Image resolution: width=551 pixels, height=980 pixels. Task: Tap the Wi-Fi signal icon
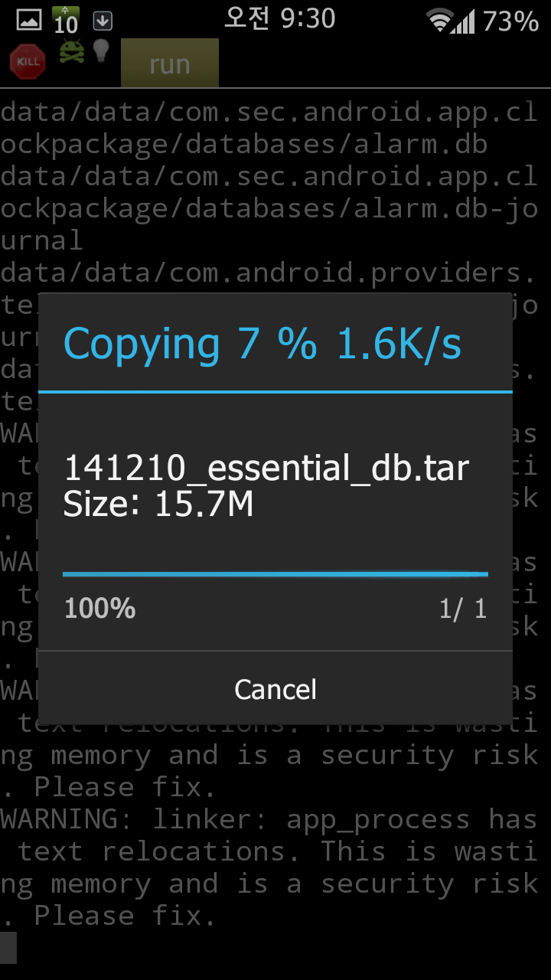pos(439,21)
